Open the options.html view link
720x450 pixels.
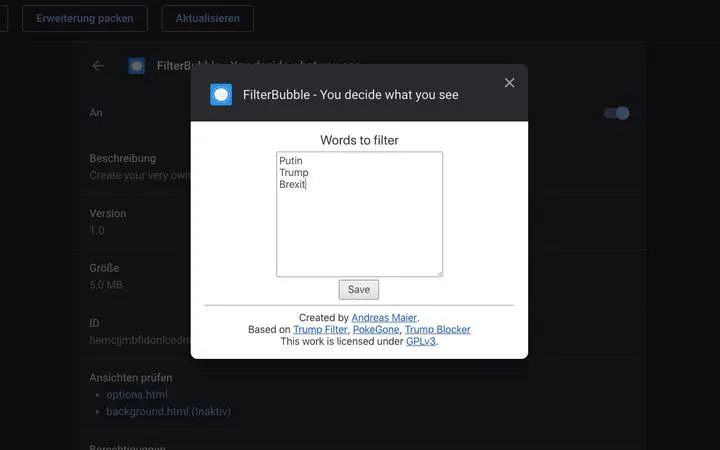[x=137, y=395]
